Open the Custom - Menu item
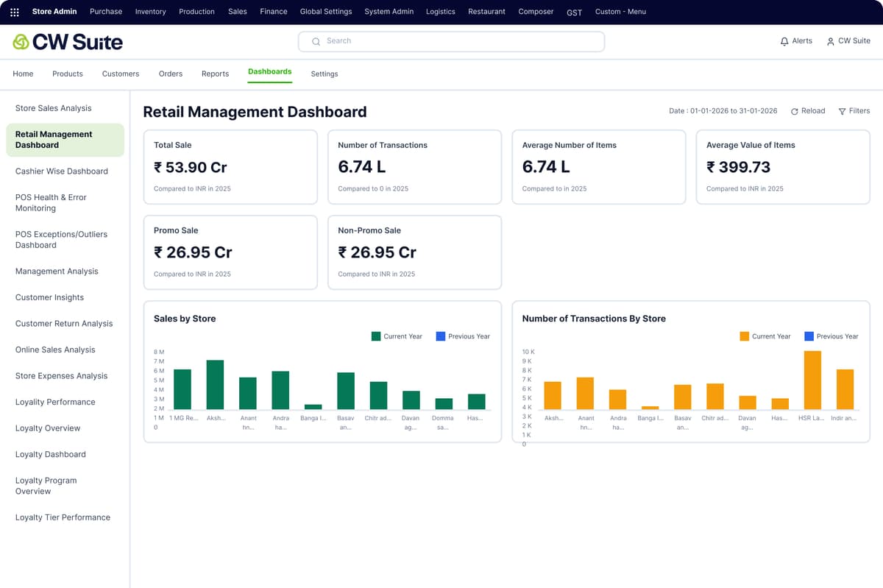The image size is (883, 588). [x=620, y=12]
